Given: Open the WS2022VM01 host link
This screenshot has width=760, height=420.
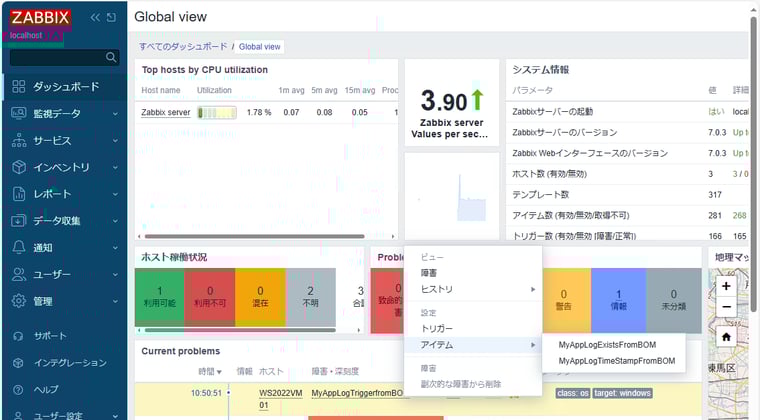Looking at the screenshot, I should click(281, 399).
